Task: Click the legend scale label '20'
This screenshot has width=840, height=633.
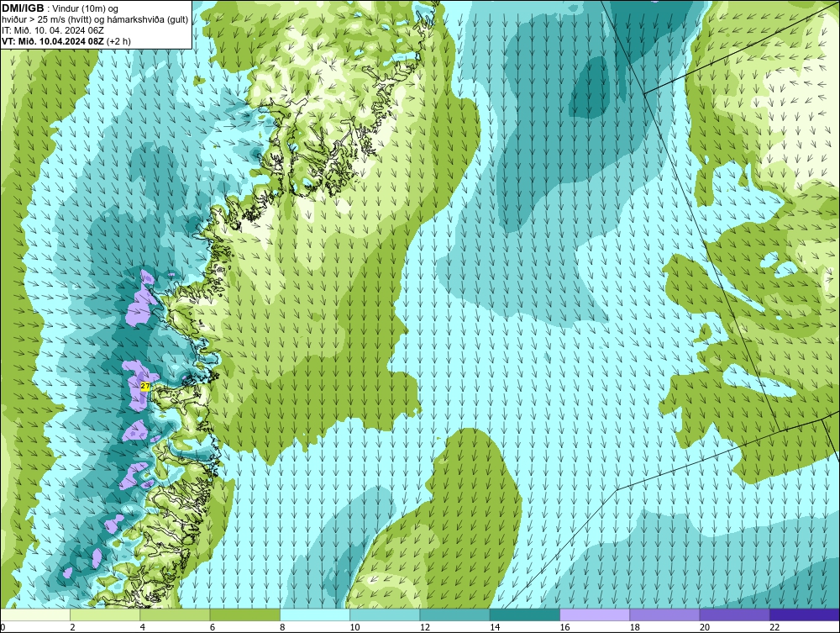Action: click(705, 628)
